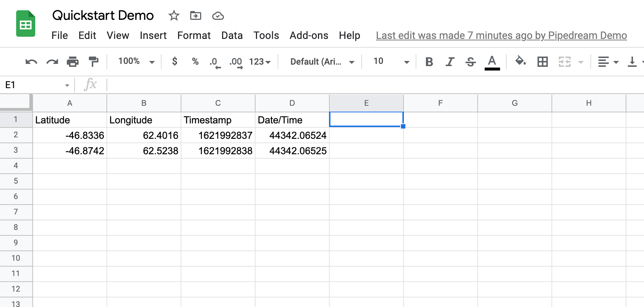Toggle Bold formatting
This screenshot has height=307, width=644.
coord(429,62)
